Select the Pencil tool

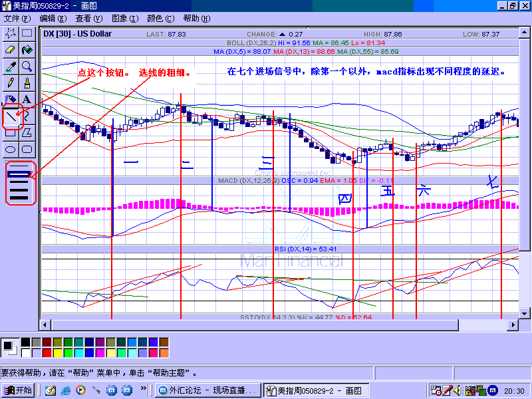[9, 82]
